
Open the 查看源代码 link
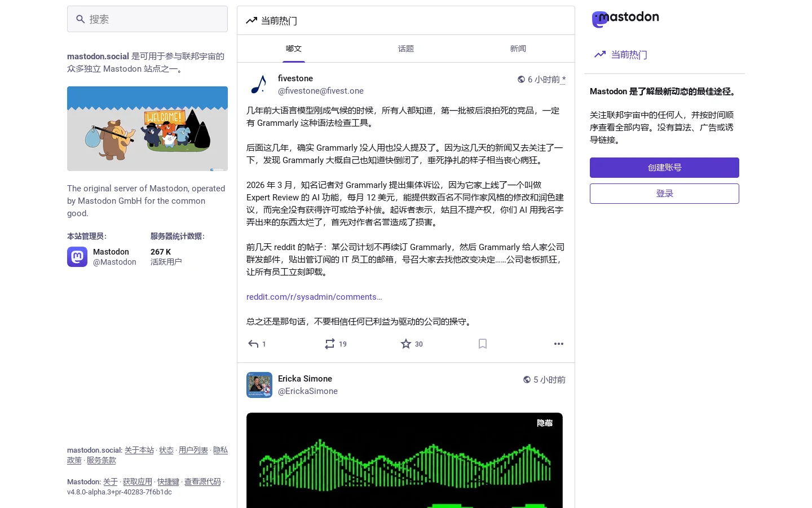(202, 482)
